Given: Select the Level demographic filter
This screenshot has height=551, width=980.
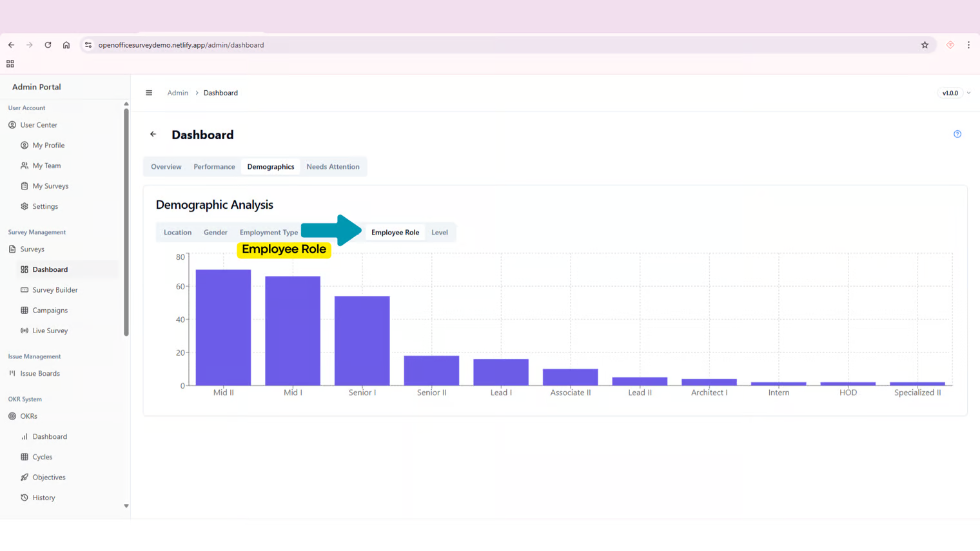Looking at the screenshot, I should click(x=439, y=233).
